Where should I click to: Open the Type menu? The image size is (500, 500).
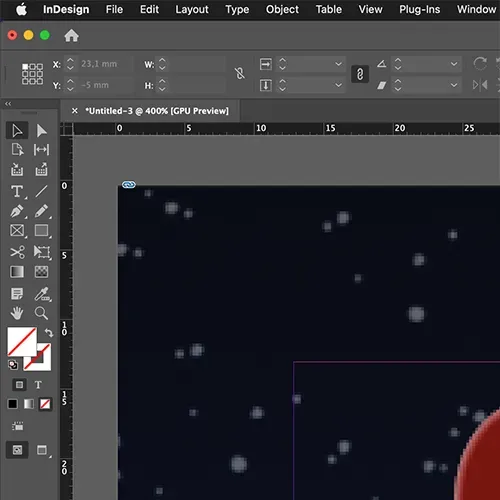[237, 9]
